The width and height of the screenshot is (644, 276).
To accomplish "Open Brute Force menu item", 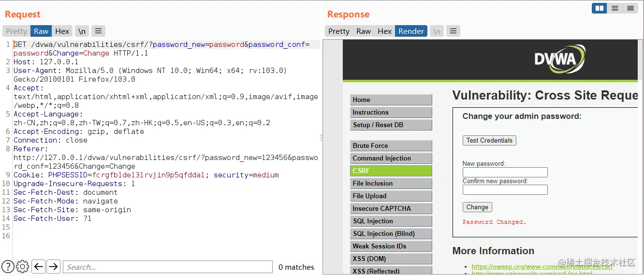I will pos(391,145).
